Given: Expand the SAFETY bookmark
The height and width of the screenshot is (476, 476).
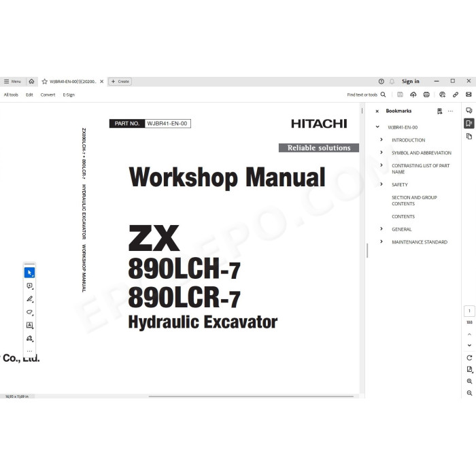Looking at the screenshot, I should tap(381, 184).
